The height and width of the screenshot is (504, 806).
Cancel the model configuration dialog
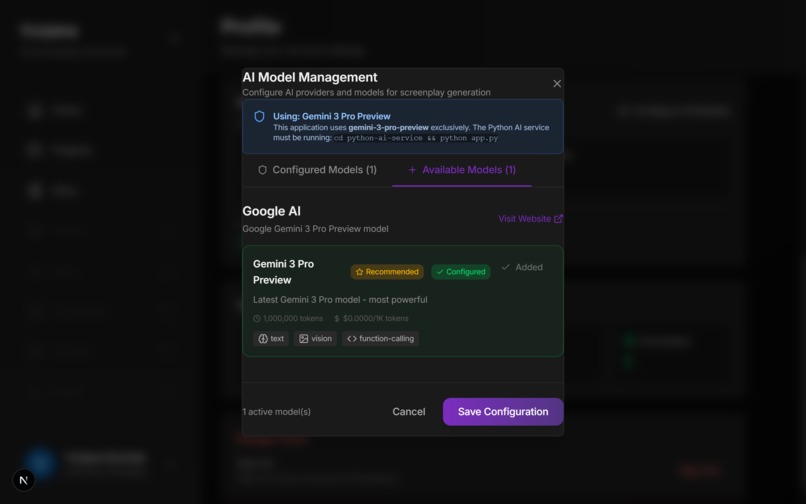coord(409,411)
